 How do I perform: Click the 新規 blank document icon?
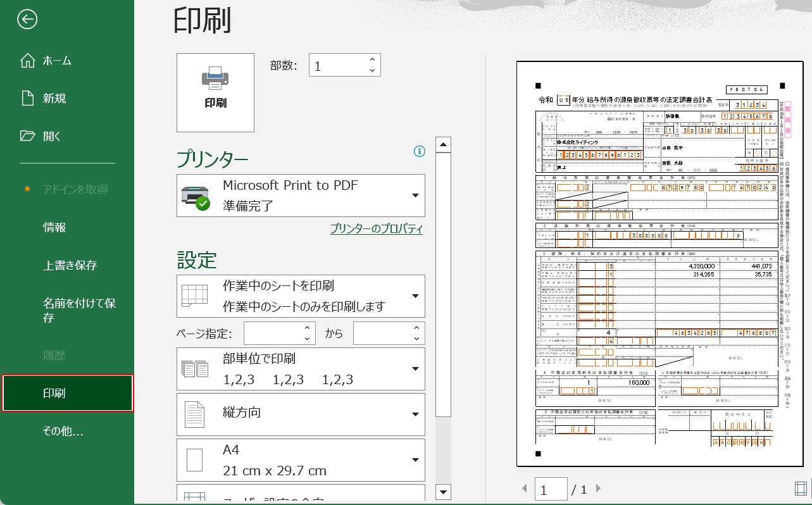pyautogui.click(x=27, y=98)
